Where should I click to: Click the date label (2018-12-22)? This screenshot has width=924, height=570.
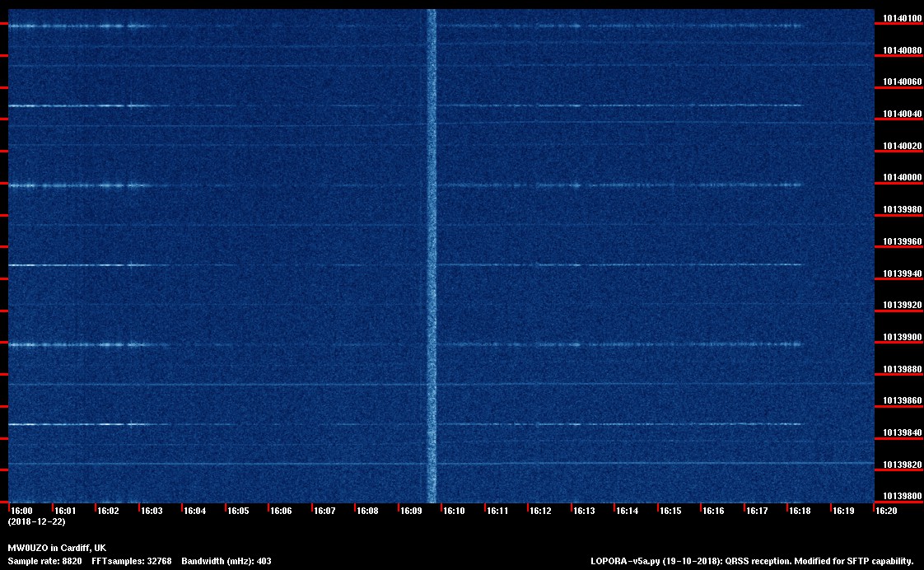(x=36, y=522)
